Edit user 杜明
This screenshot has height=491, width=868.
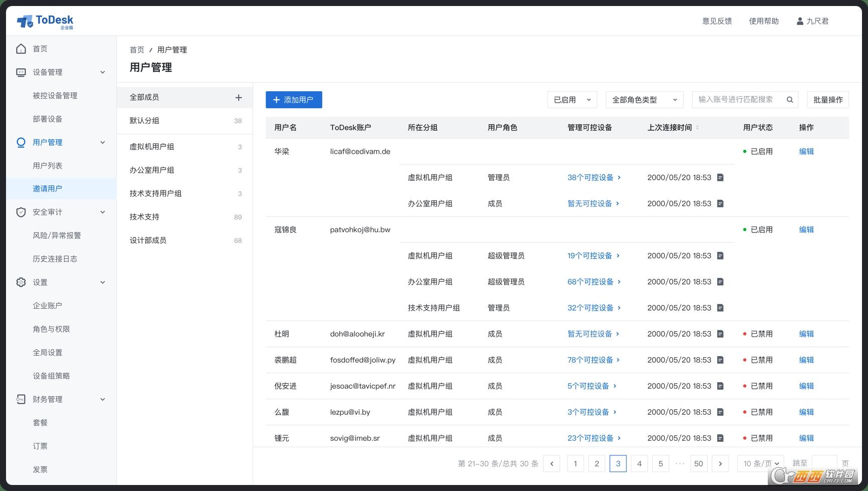[806, 334]
